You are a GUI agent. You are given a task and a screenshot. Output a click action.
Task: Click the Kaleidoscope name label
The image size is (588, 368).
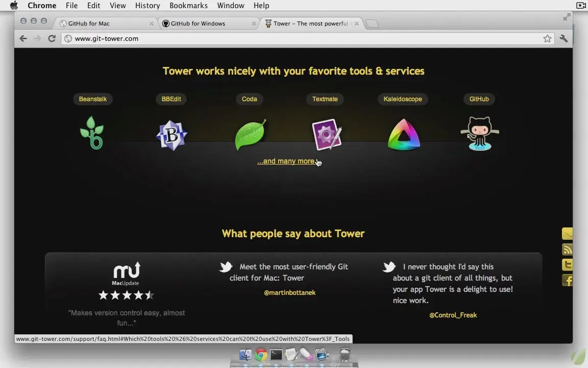pyautogui.click(x=402, y=99)
